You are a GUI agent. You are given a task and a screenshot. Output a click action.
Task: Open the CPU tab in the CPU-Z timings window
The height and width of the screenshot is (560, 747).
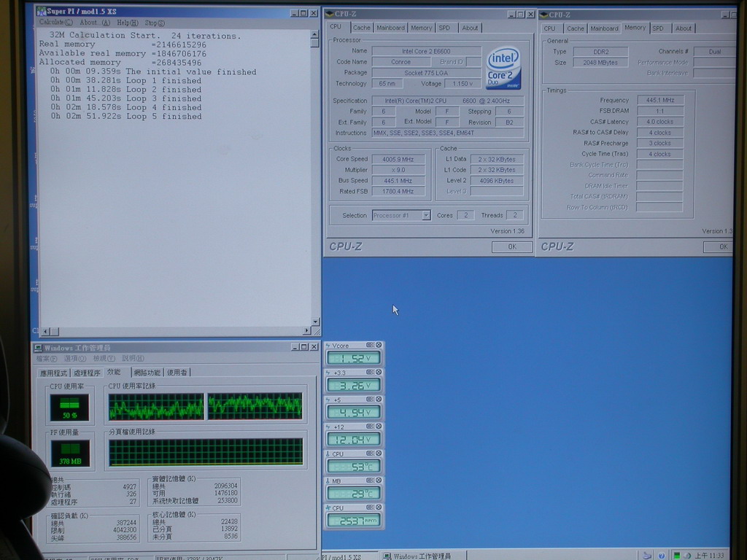click(x=550, y=28)
